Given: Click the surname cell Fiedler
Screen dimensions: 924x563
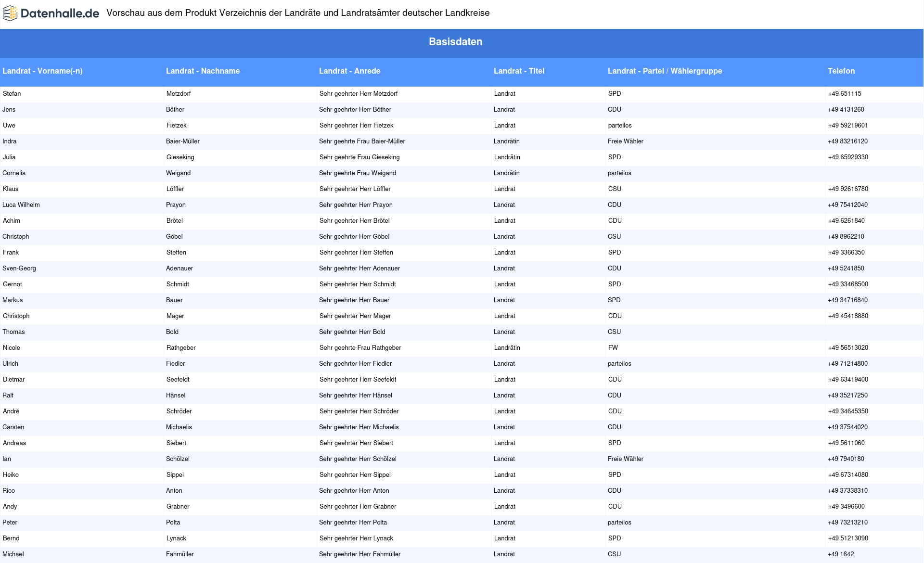Looking at the screenshot, I should (x=176, y=364).
